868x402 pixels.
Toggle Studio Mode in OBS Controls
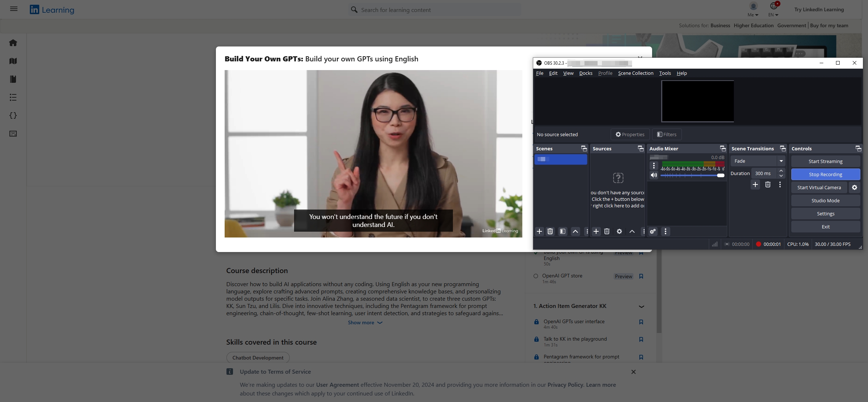(x=825, y=200)
